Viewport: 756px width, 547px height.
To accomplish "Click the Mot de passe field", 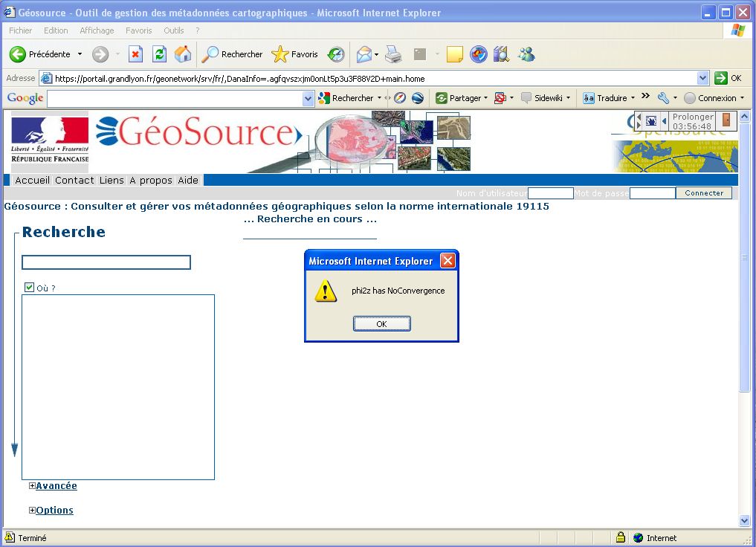I will point(653,193).
